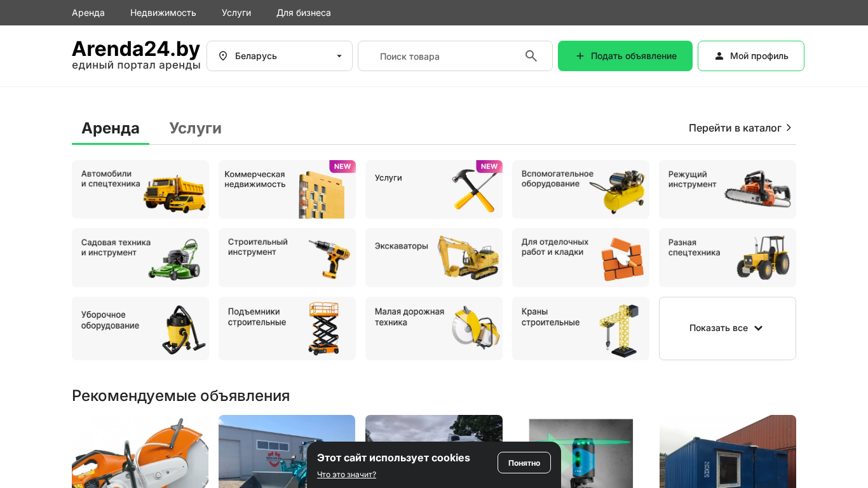This screenshot has width=868, height=488.
Task: Click the Подать объявление button
Action: click(x=625, y=56)
